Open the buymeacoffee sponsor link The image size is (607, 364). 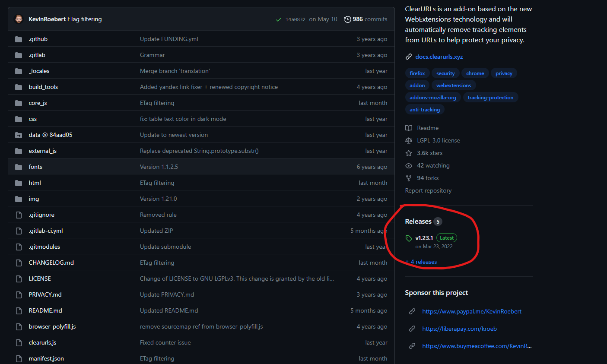(477, 346)
